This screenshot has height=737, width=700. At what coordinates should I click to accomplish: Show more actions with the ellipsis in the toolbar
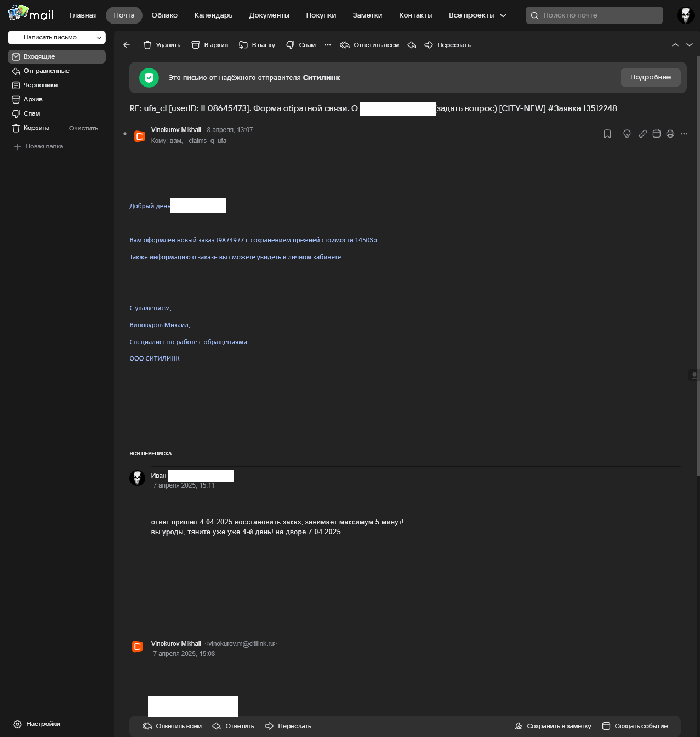[327, 45]
